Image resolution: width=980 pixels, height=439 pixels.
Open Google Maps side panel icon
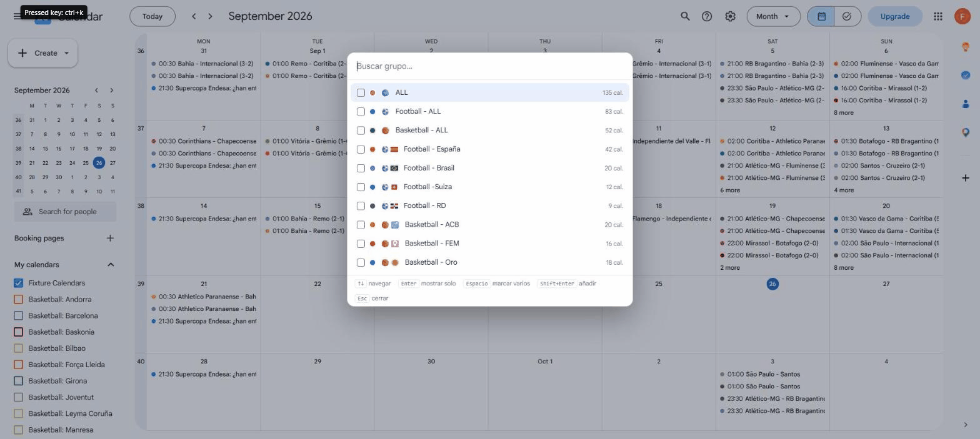click(966, 132)
